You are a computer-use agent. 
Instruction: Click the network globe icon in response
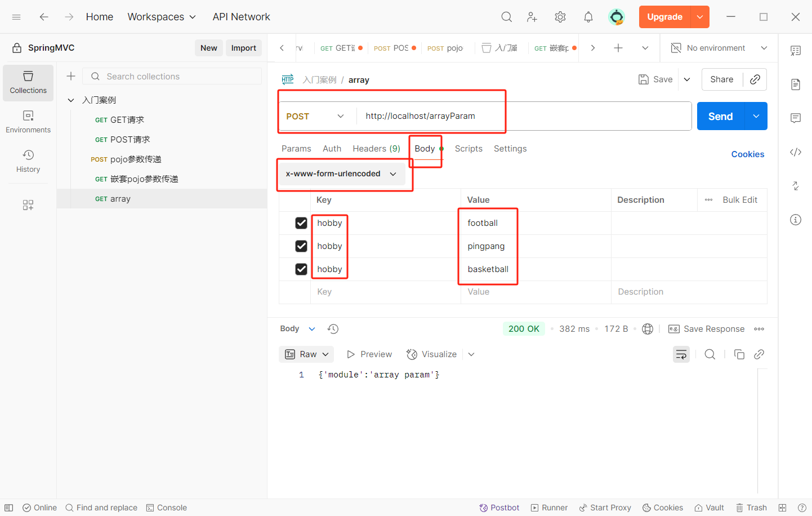[648, 329]
